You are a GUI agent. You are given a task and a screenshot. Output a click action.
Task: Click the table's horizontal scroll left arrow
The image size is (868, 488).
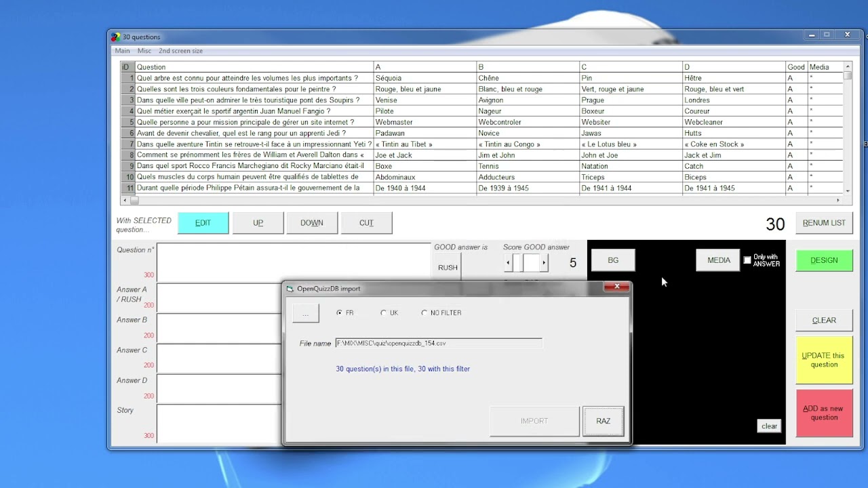[x=125, y=200]
